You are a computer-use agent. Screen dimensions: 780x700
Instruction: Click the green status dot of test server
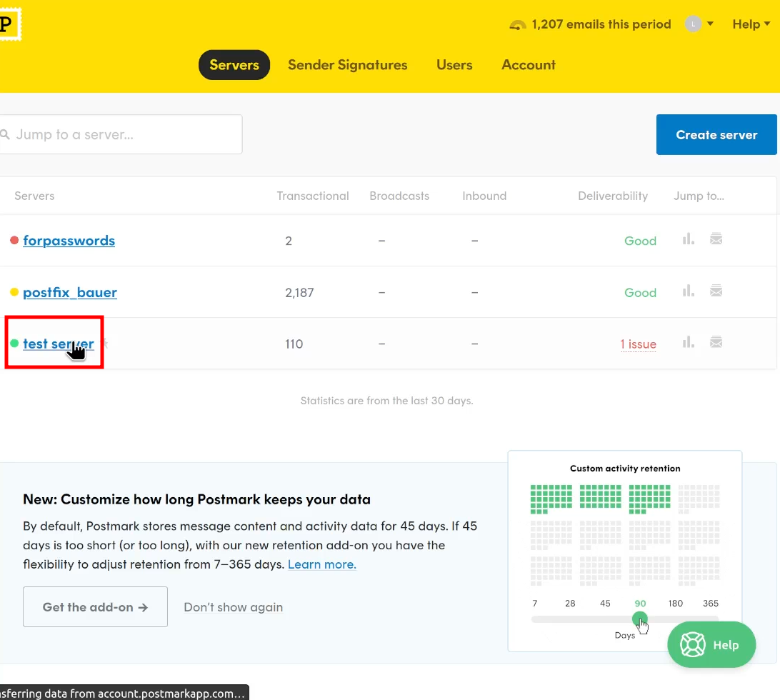tap(14, 344)
